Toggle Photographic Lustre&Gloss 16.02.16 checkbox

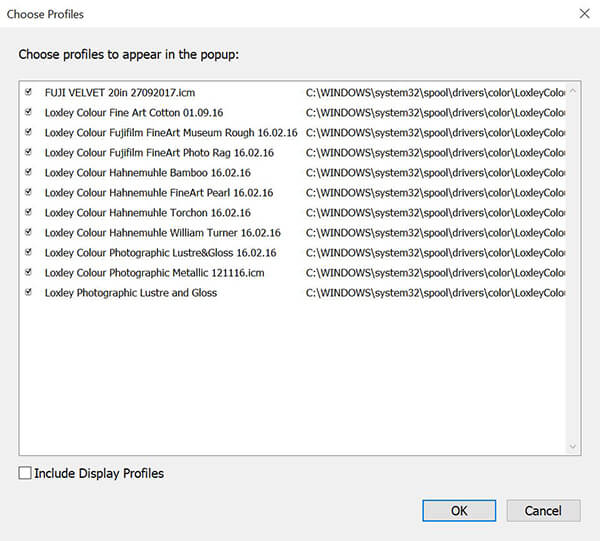[28, 252]
